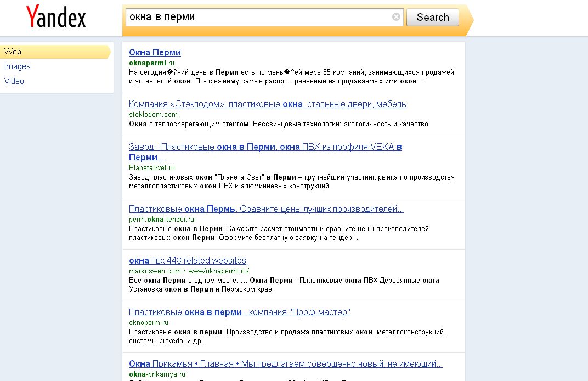
Task: Select the Web tab in sidebar
Action: click(13, 52)
